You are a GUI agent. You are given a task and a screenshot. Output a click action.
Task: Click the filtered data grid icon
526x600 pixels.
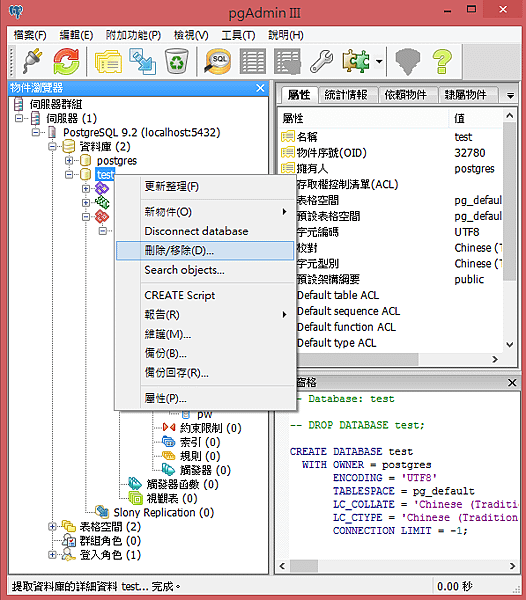click(287, 61)
